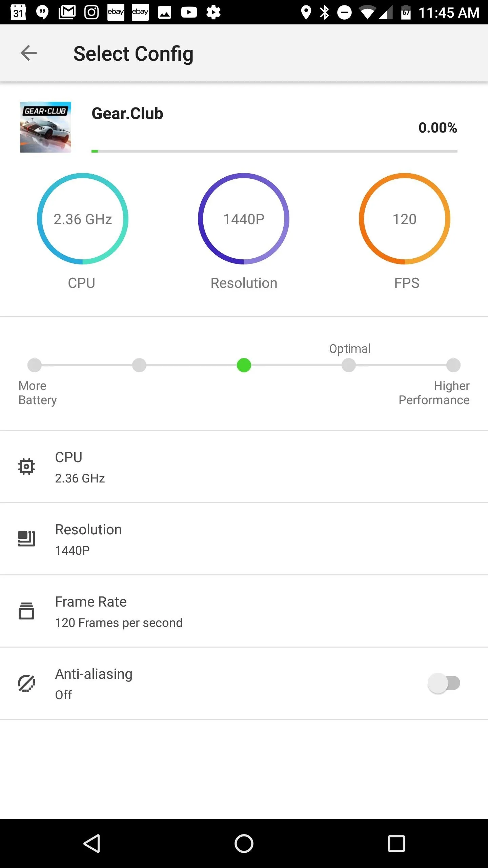Select the More Battery slider point
Screen dimensions: 488x868
(x=35, y=365)
